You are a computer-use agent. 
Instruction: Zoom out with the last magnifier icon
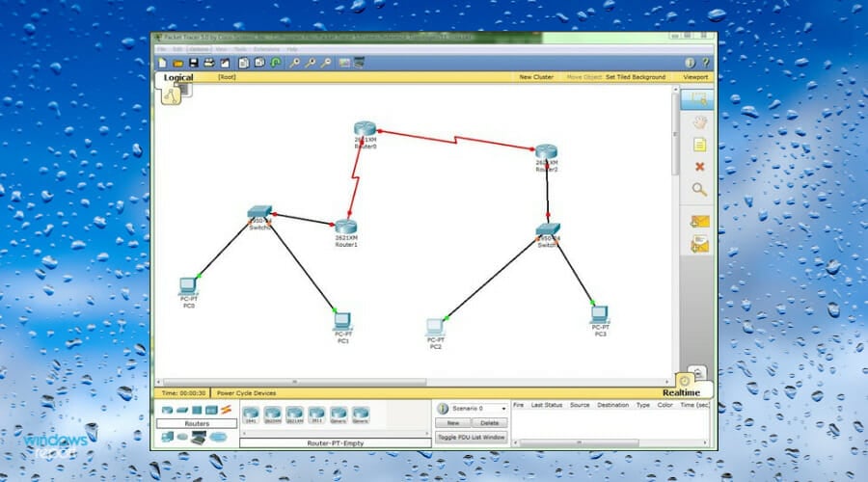[x=326, y=63]
